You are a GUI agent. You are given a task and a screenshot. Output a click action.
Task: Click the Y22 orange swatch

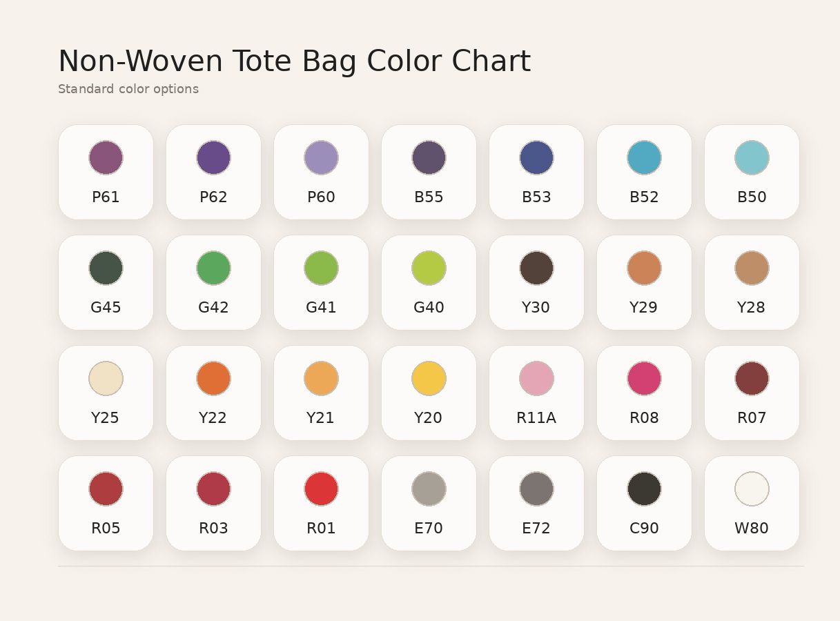213,378
